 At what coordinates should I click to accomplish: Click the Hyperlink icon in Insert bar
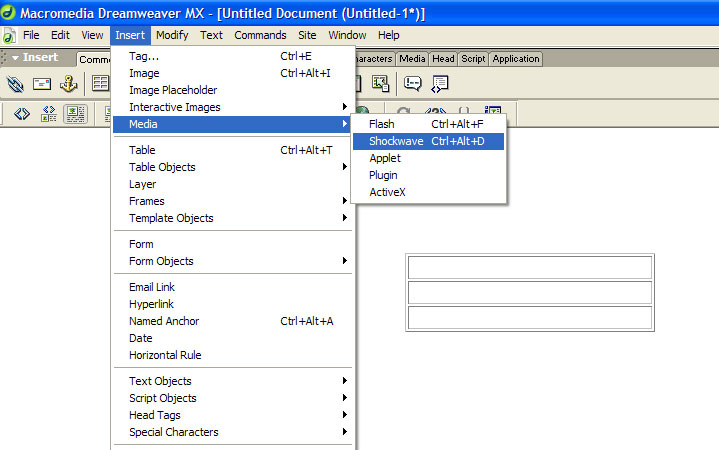click(x=16, y=84)
